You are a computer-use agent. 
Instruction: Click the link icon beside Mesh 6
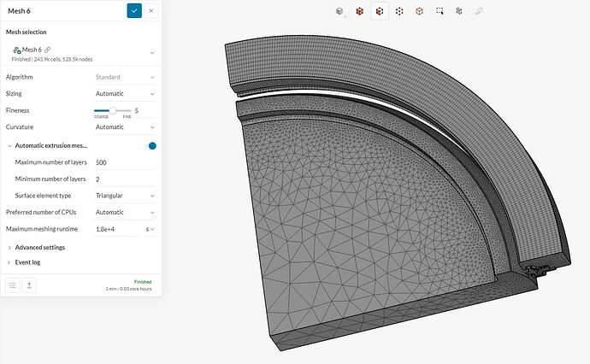(x=48, y=50)
